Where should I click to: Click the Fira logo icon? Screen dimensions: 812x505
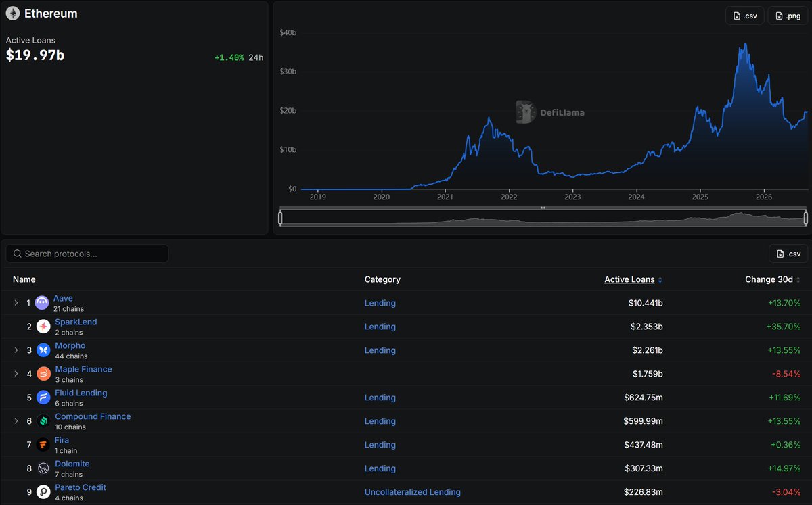coord(43,445)
